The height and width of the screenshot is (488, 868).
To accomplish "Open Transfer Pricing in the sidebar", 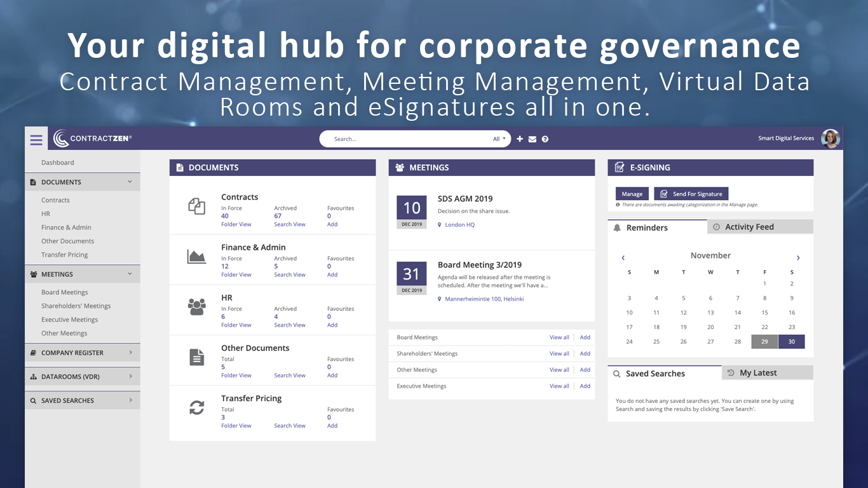I will tap(65, 255).
